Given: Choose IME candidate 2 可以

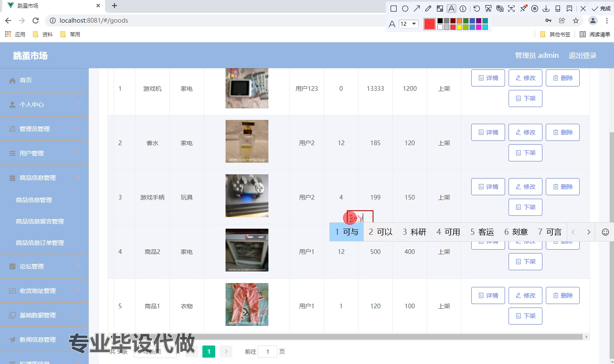Looking at the screenshot, I should [380, 232].
